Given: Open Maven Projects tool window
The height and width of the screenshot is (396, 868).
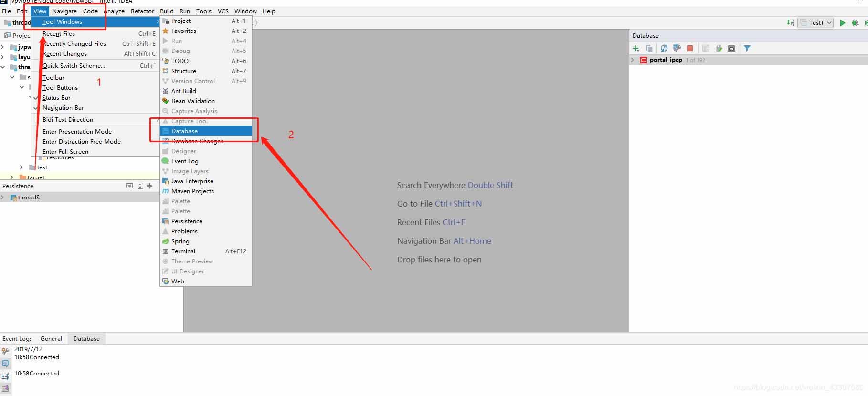Looking at the screenshot, I should [206, 191].
